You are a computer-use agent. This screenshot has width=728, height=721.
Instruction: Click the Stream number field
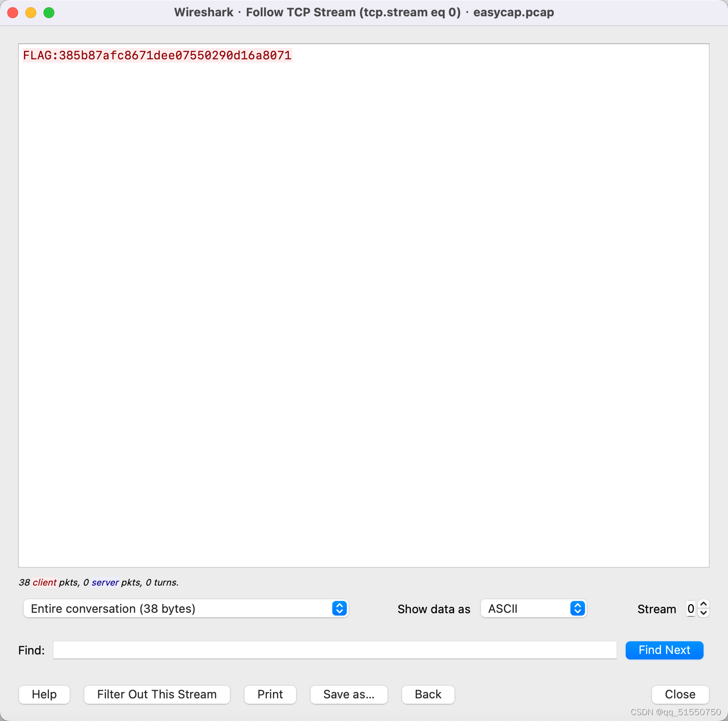tap(691, 609)
